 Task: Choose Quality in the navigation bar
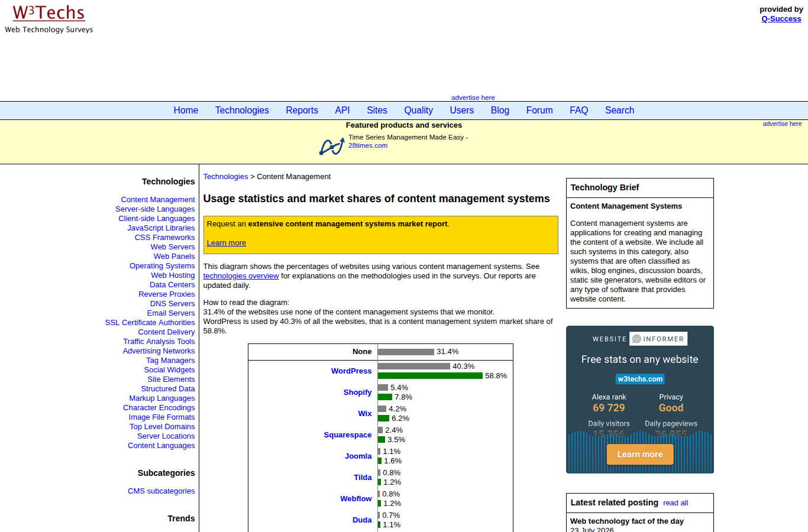(x=419, y=111)
